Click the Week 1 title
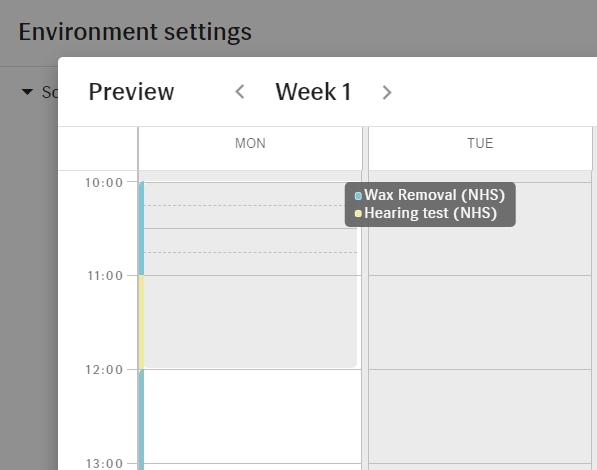This screenshot has height=470, width=597. 313,92
